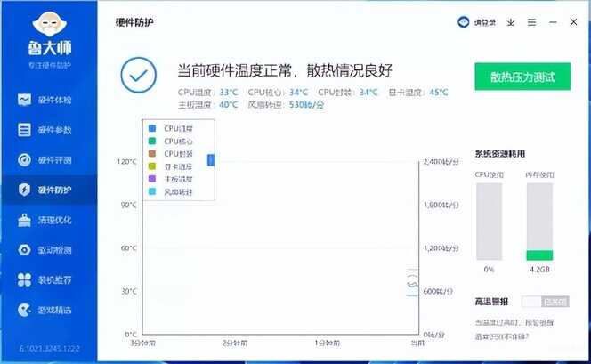This screenshot has height=364, width=591.
Task: Toggle 主板温度 purple legend checkbox
Action: (x=152, y=179)
